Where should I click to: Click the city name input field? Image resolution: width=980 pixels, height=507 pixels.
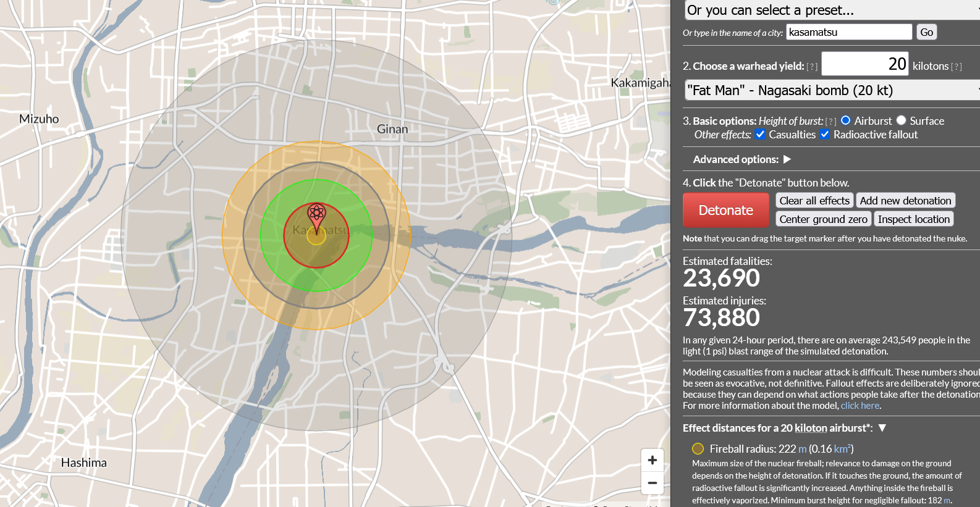tap(849, 32)
